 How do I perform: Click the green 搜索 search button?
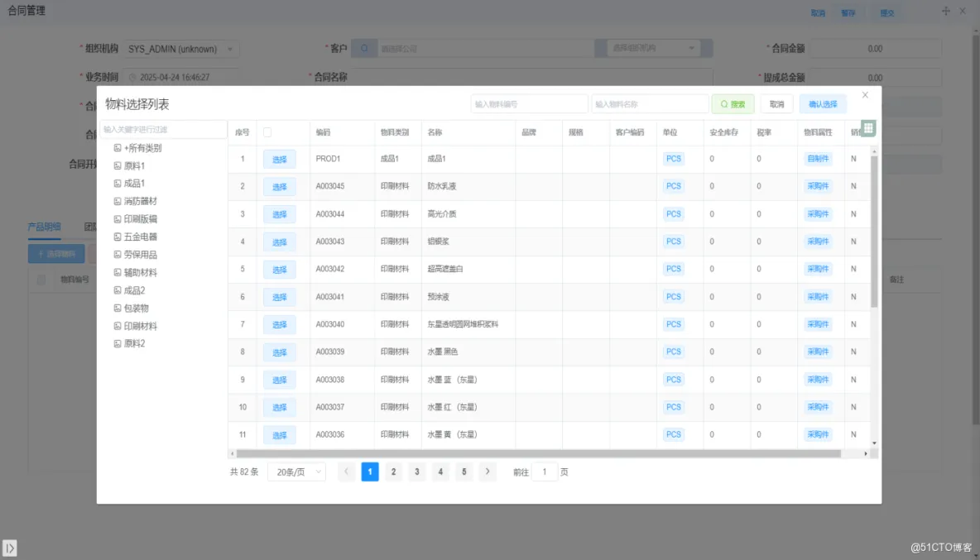(733, 104)
